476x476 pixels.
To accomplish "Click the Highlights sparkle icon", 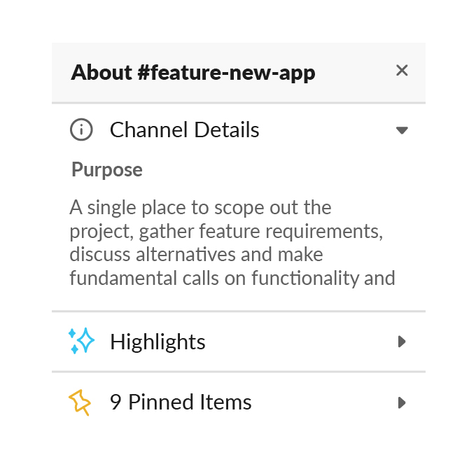I will 81,341.
